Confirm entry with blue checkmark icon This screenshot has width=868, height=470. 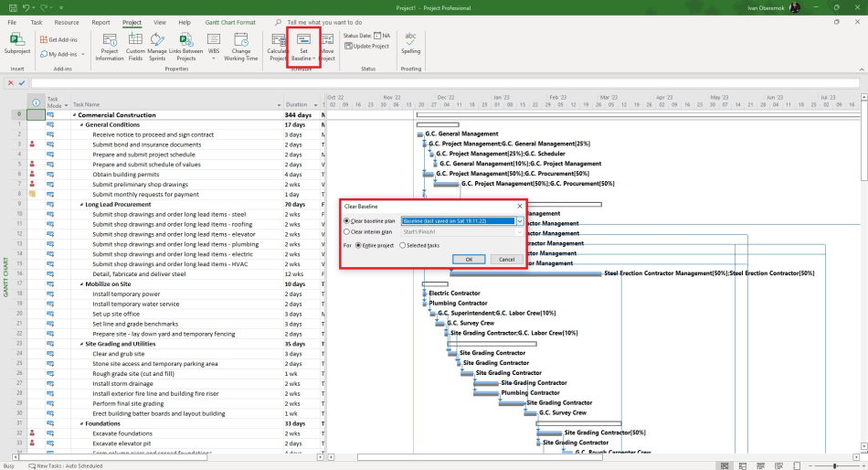pyautogui.click(x=22, y=82)
